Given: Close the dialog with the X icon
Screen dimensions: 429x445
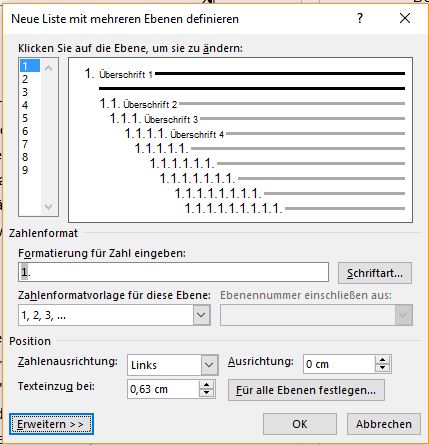Looking at the screenshot, I should pyautogui.click(x=405, y=18).
